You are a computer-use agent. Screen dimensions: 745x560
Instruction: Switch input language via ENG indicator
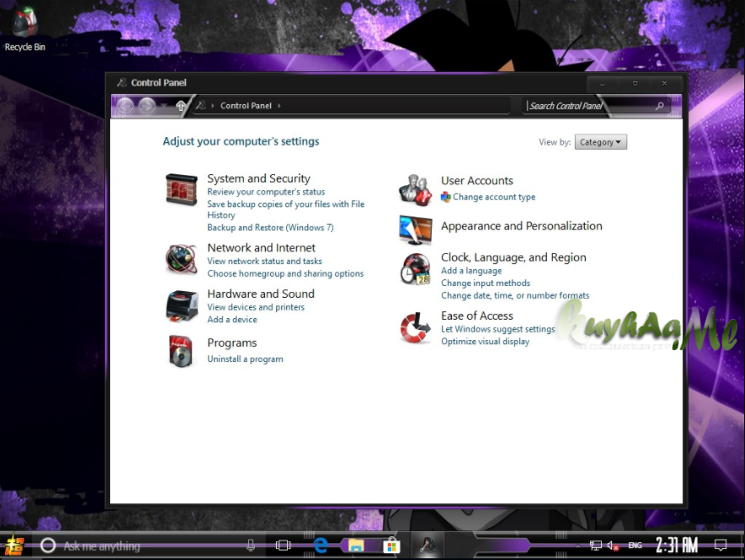point(635,546)
